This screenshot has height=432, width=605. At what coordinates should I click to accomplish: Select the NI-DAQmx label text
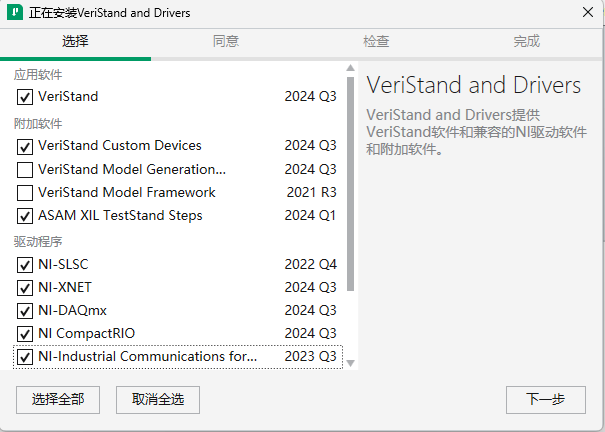pyautogui.click(x=72, y=310)
